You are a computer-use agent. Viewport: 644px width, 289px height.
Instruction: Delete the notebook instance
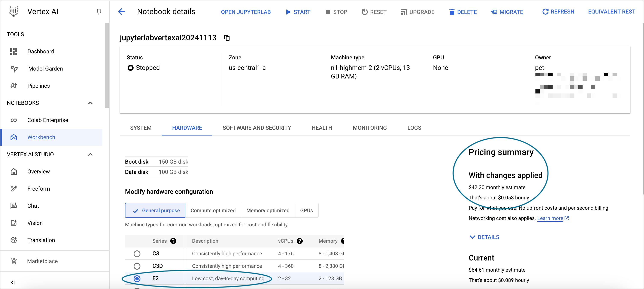pos(463,12)
